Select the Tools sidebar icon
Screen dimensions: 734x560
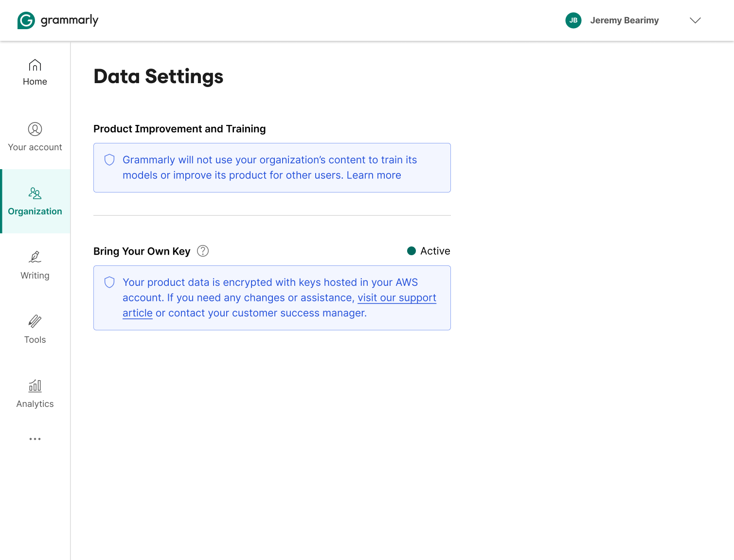pos(35,321)
